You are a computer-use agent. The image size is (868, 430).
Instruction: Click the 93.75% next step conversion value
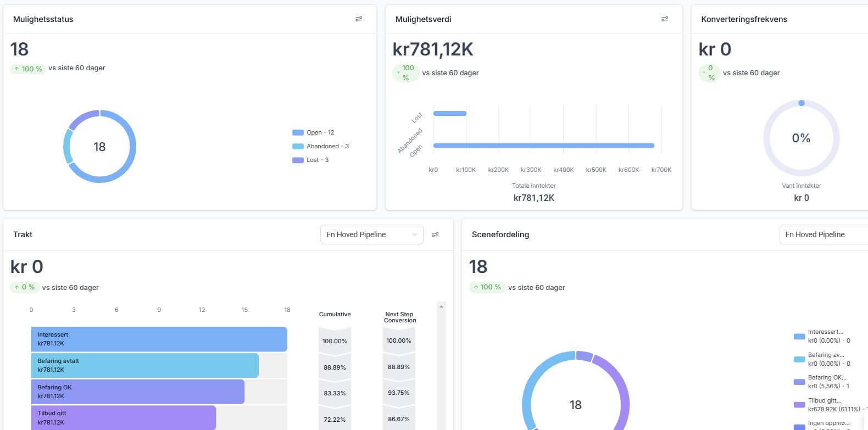point(398,393)
